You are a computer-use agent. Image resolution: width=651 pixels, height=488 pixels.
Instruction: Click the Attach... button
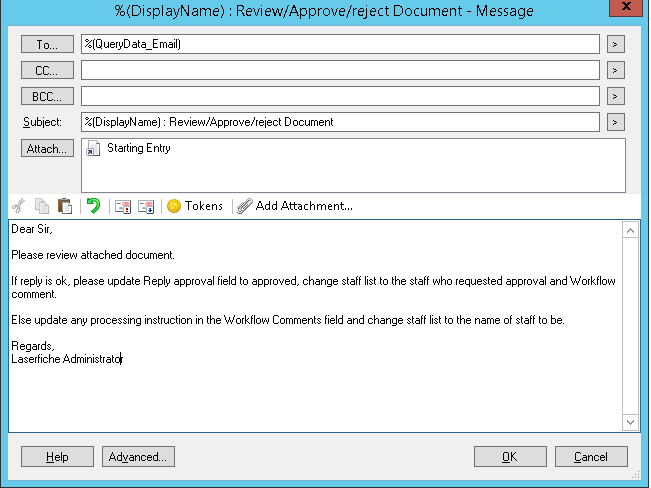(47, 148)
